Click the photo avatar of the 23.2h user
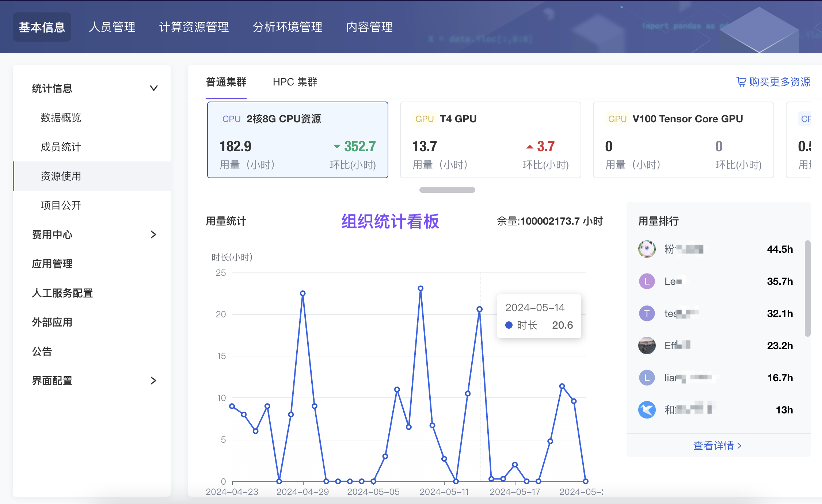Screen dimensions: 822x504 (647, 345)
